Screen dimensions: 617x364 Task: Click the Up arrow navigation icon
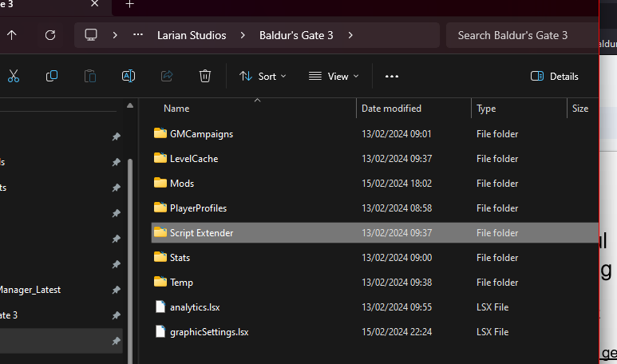click(12, 35)
